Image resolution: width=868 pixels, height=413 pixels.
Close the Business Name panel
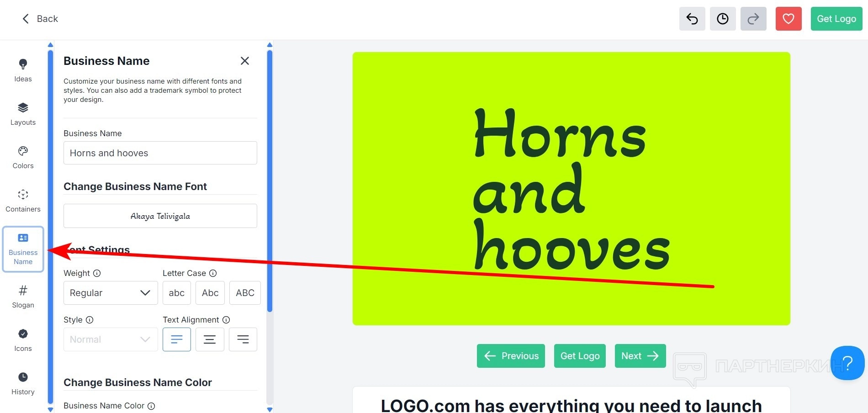(x=245, y=61)
